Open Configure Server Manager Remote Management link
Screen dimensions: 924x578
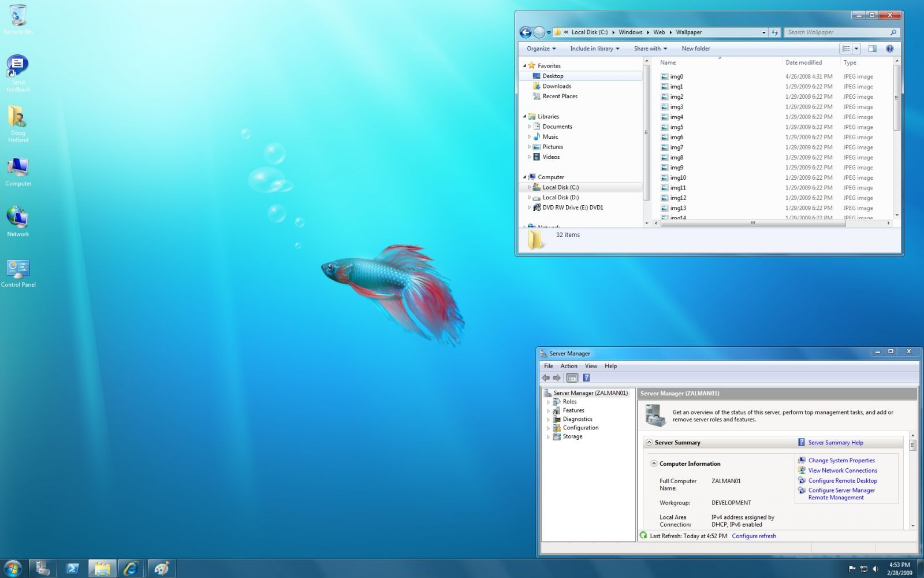841,494
